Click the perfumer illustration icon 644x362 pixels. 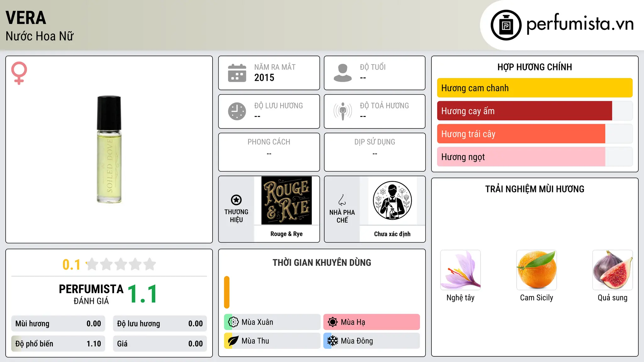pyautogui.click(x=392, y=200)
